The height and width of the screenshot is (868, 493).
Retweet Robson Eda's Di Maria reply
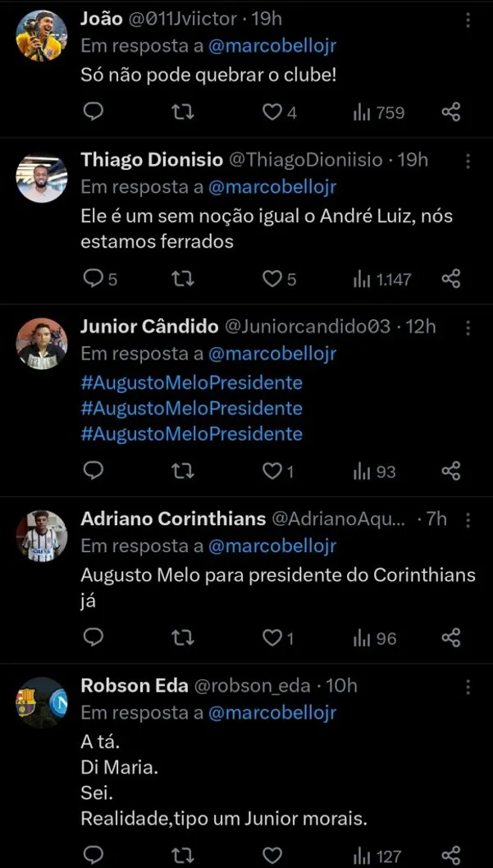point(183,855)
